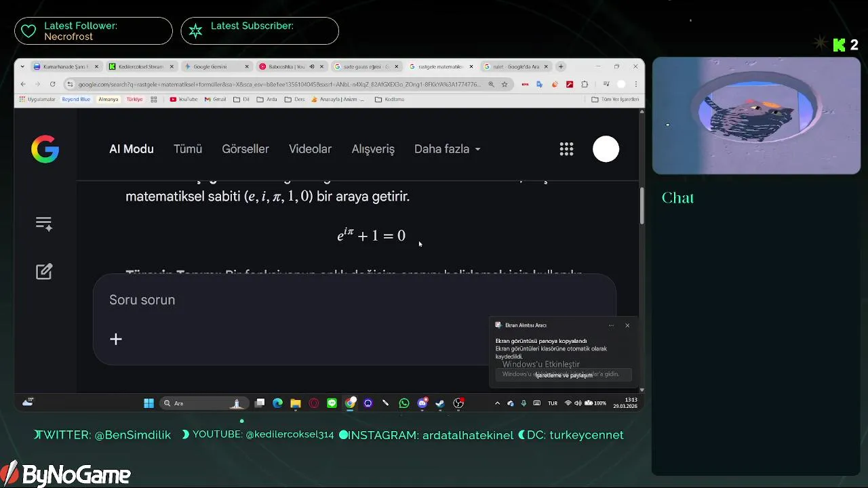
Task: Mute the Babooshka tab audio icon
Action: pos(312,66)
